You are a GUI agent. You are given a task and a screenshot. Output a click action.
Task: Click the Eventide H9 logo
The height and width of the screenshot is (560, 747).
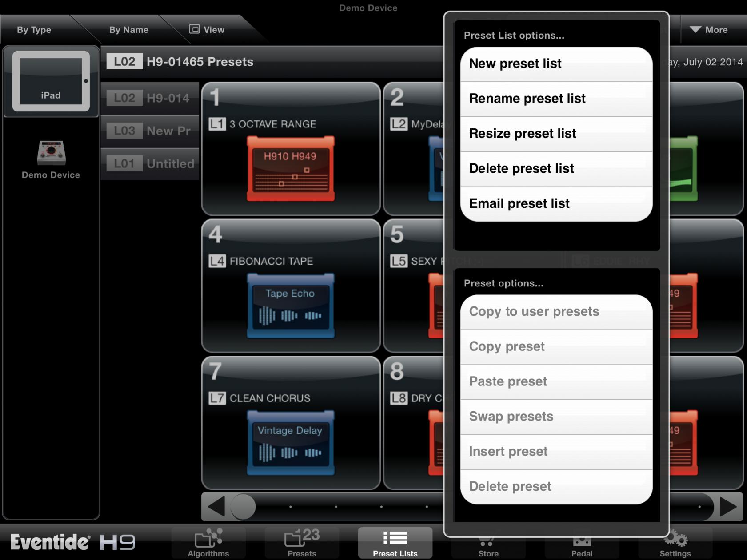(73, 542)
